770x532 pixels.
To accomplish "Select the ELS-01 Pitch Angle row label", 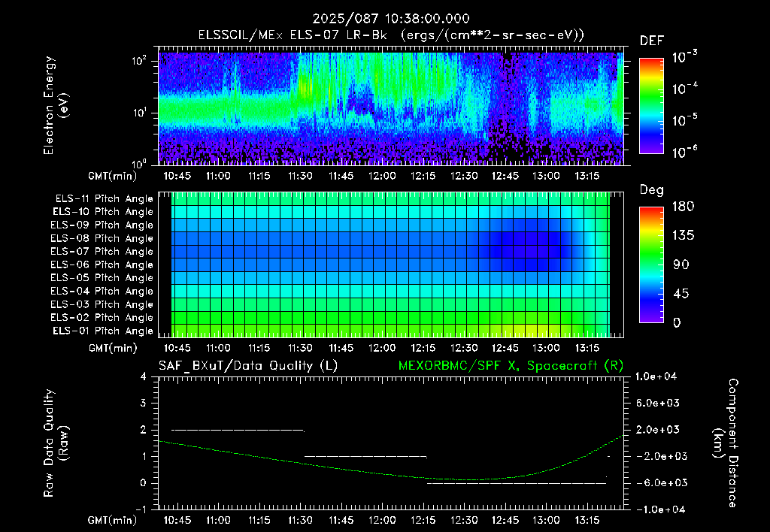I will click(103, 331).
